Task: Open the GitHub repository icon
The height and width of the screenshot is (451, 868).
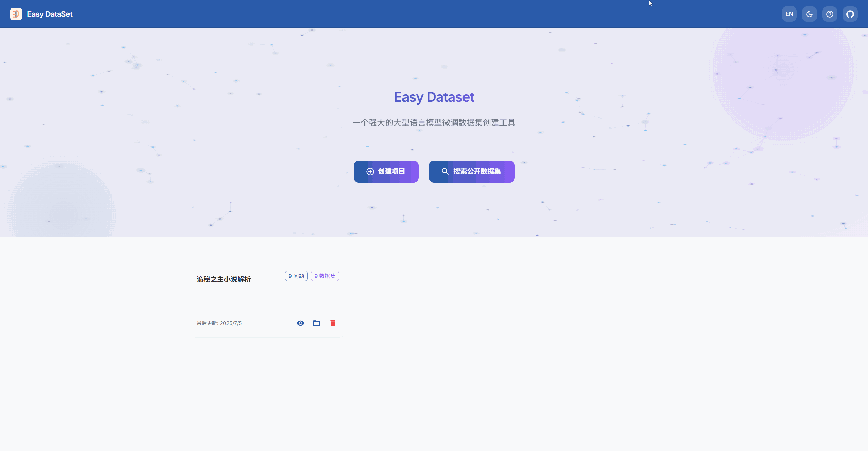Action: (850, 14)
